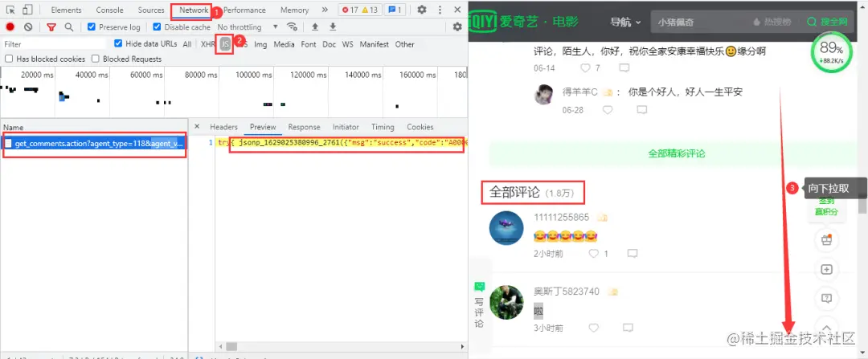The width and height of the screenshot is (868, 359).
Task: Clear the network log
Action: tap(28, 27)
